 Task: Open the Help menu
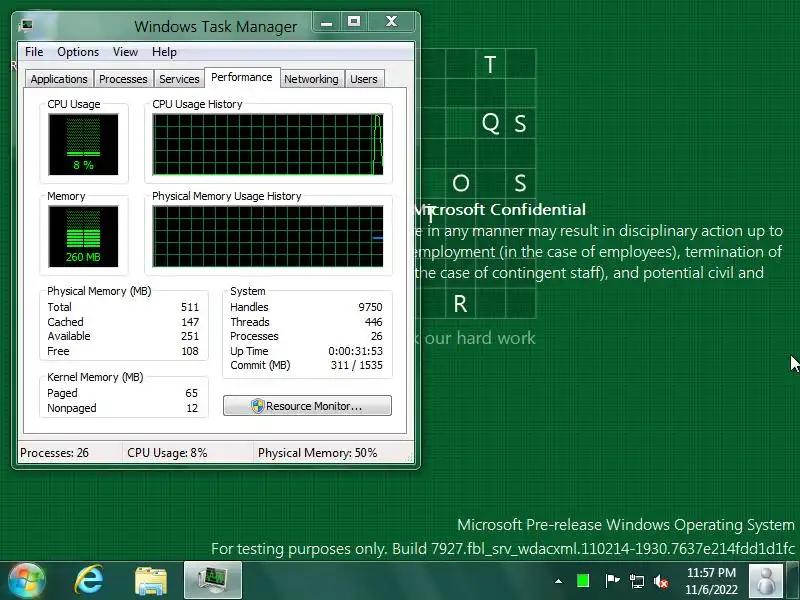click(x=164, y=52)
